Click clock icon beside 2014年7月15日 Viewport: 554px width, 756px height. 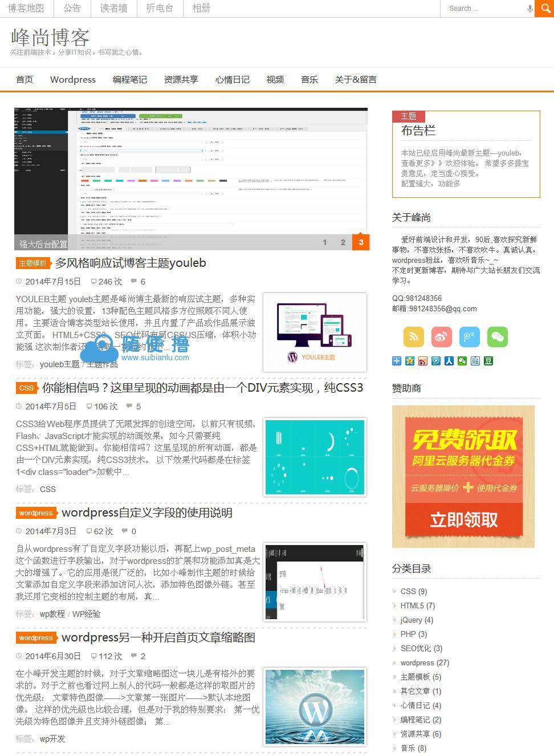click(x=19, y=281)
